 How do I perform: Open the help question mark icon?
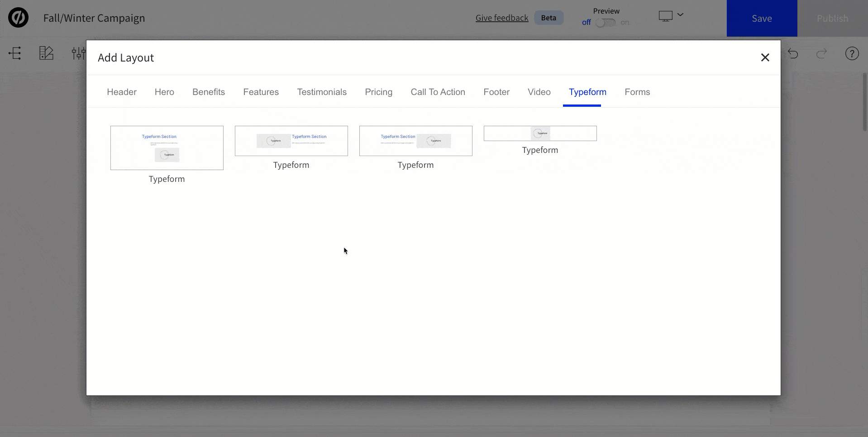pyautogui.click(x=852, y=53)
